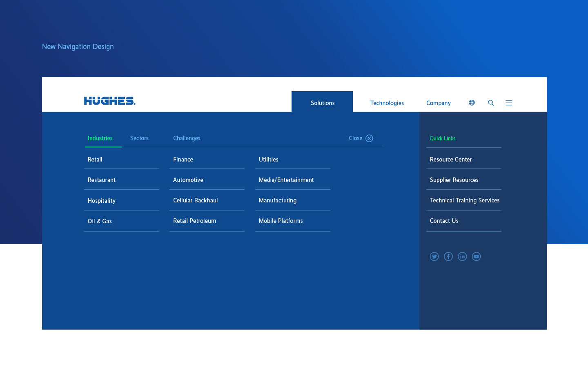Open the LinkedIn social icon
This screenshot has height=368, width=588.
coord(462,256)
